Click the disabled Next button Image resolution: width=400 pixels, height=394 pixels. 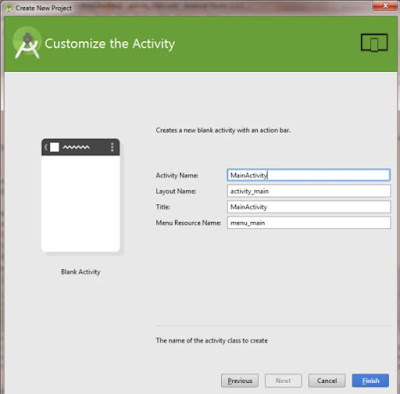click(x=283, y=381)
